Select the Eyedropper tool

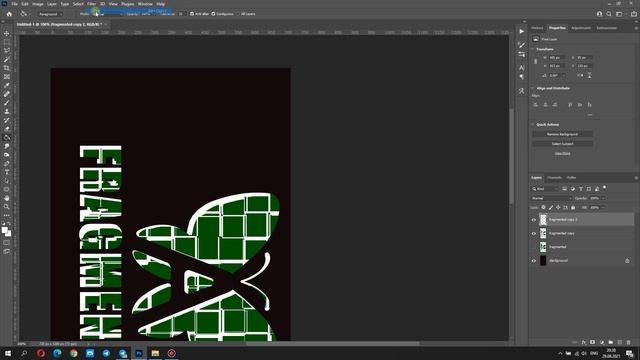point(7,85)
